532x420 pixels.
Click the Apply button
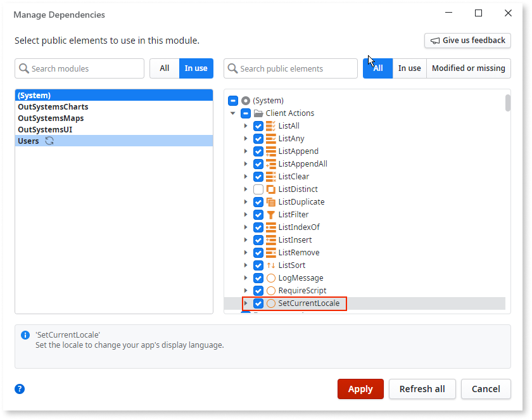[360, 389]
